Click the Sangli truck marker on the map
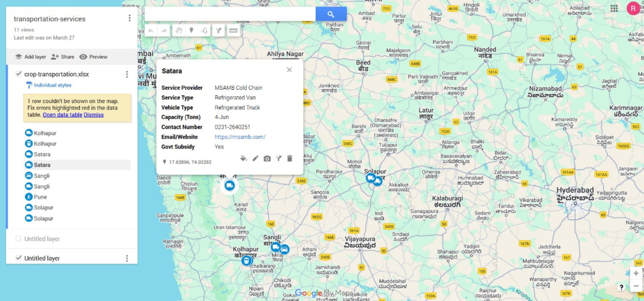Image resolution: width=644 pixels, height=301 pixels. coord(276,247)
